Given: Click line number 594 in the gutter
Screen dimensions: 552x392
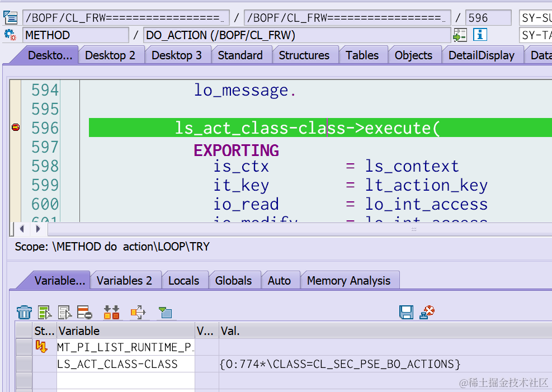Looking at the screenshot, I should pyautogui.click(x=45, y=90).
